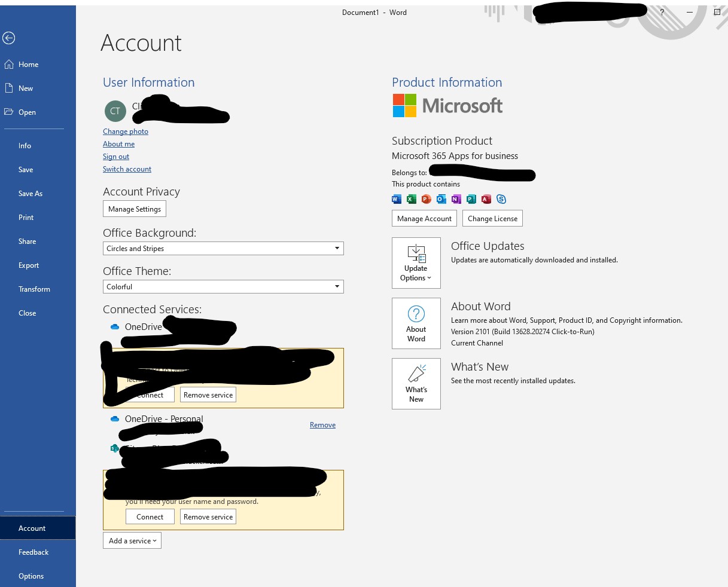Click the OneNote app icon under product contents
This screenshot has width=728, height=587.
(456, 199)
